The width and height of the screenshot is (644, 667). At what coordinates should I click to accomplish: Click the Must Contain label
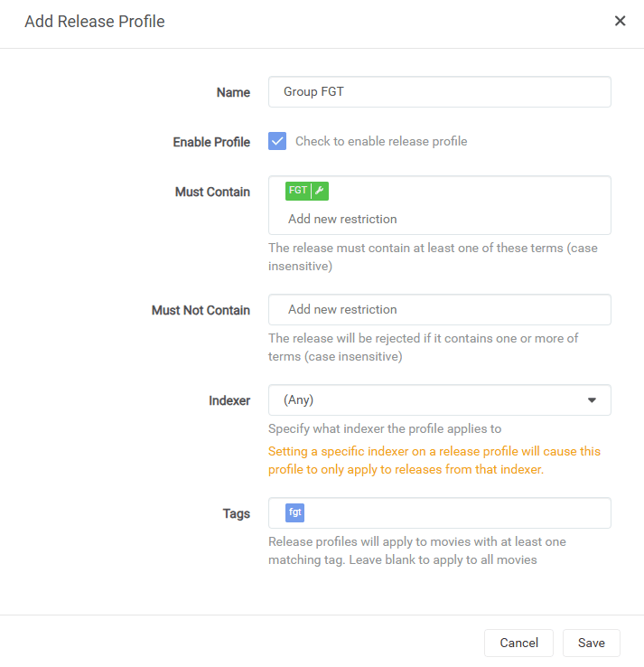212,192
